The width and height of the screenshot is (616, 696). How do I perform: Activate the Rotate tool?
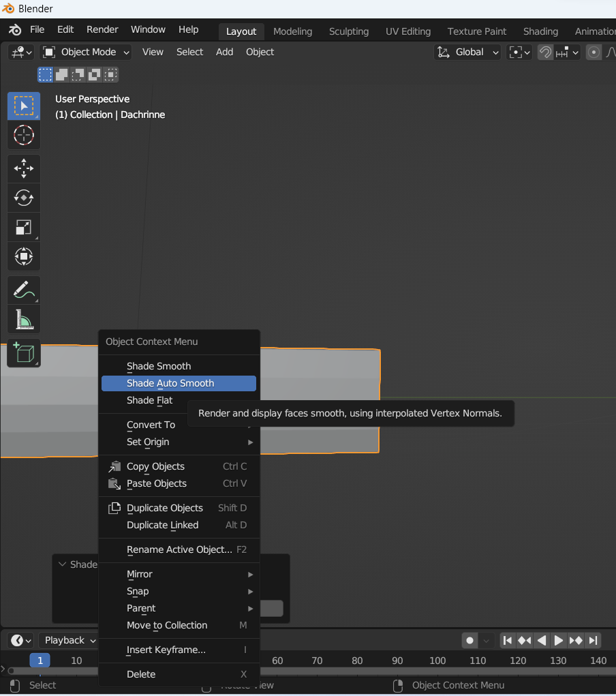24,198
